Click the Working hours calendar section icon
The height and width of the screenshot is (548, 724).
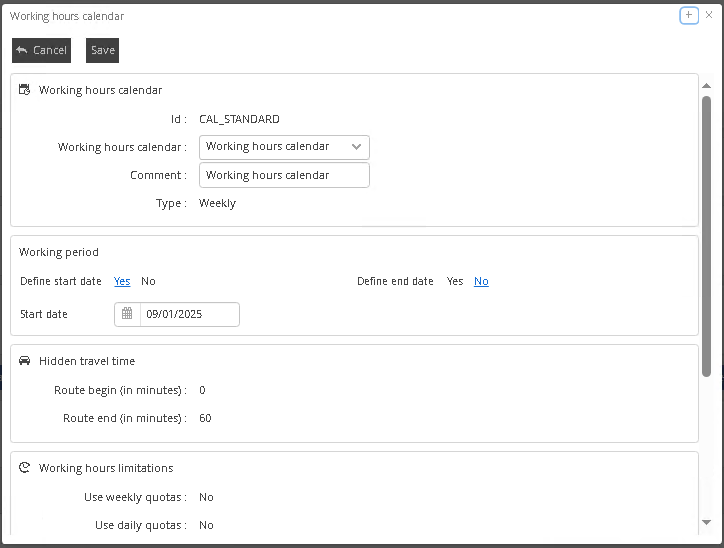pyautogui.click(x=25, y=90)
